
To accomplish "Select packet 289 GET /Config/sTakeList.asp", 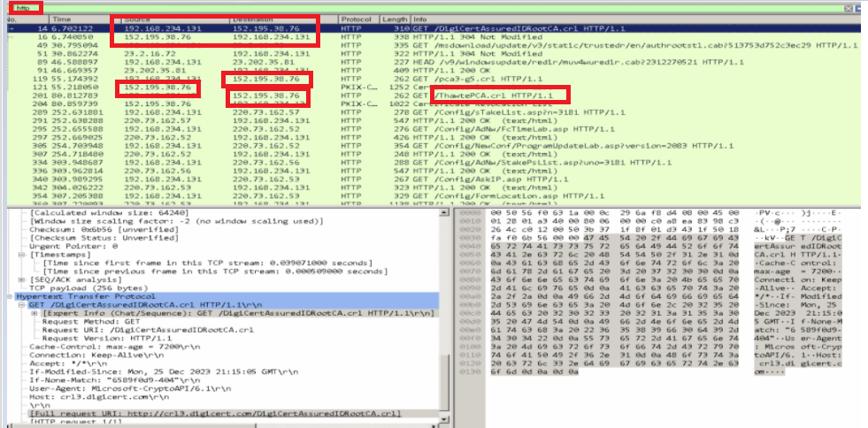I will pos(433,112).
